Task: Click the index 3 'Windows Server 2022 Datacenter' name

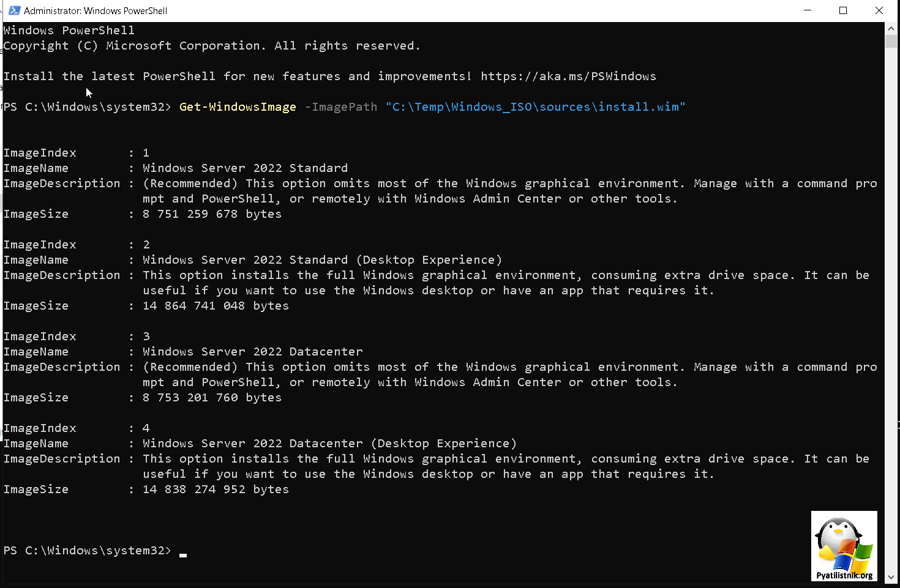Action: 252,352
